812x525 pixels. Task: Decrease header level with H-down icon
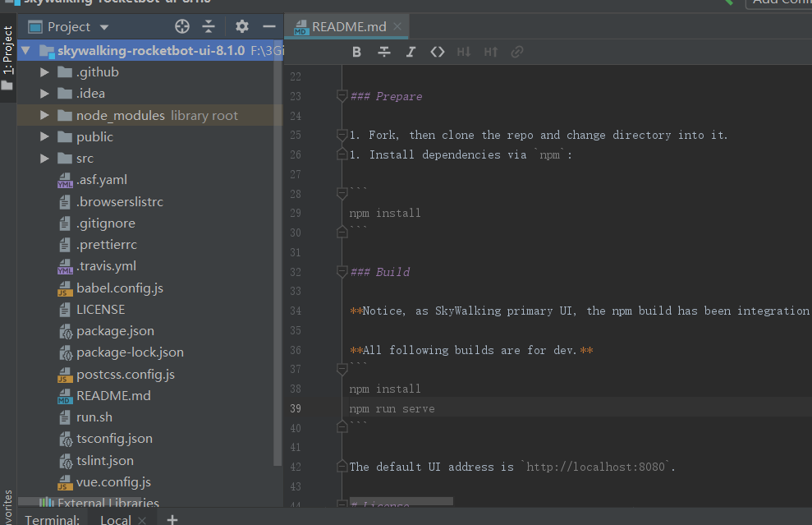[464, 52]
